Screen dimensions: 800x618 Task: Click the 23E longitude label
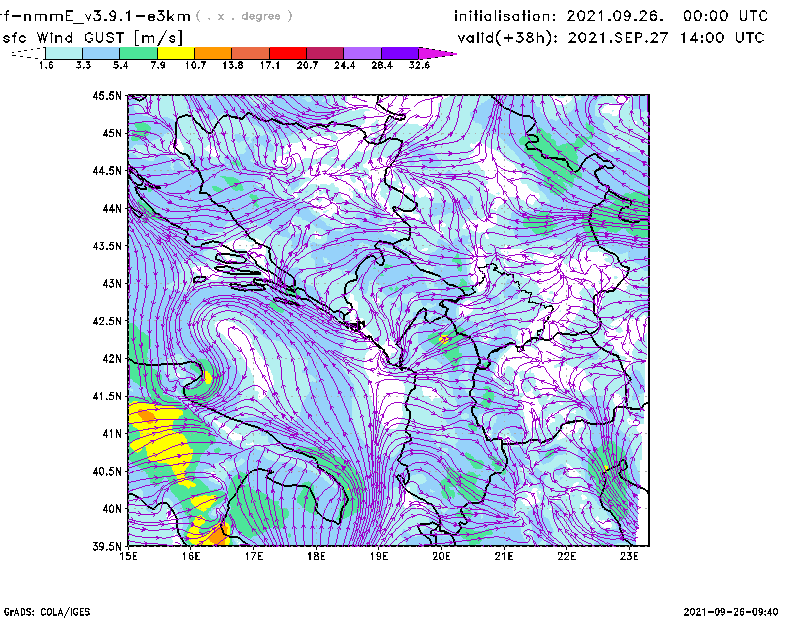click(x=629, y=556)
